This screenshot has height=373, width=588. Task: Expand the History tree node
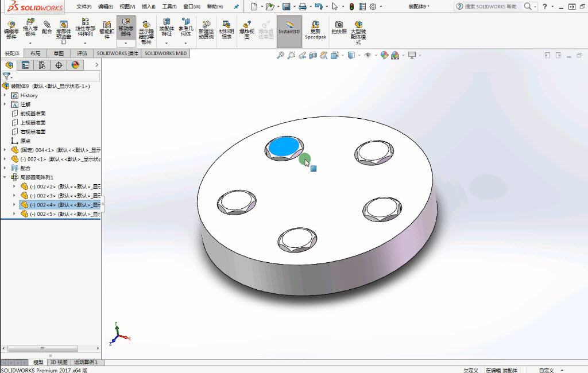pos(5,95)
